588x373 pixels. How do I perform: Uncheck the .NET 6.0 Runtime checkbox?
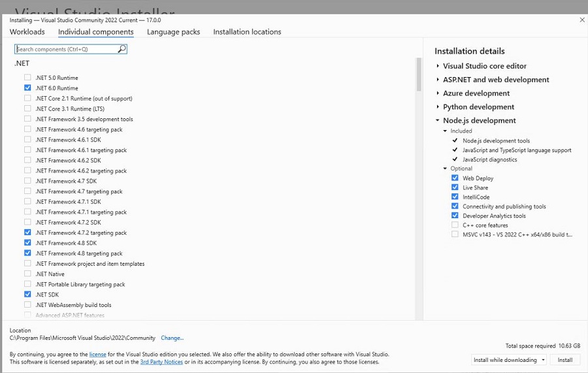point(27,88)
